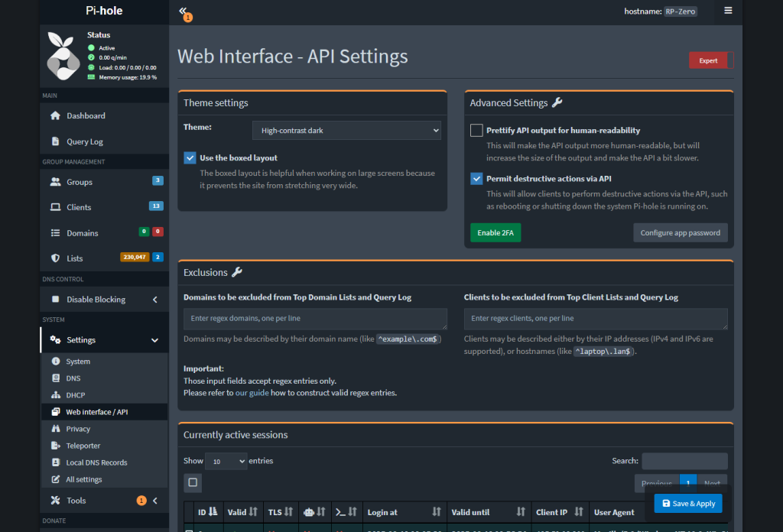
Task: Click the Lists shield icon
Action: point(55,258)
